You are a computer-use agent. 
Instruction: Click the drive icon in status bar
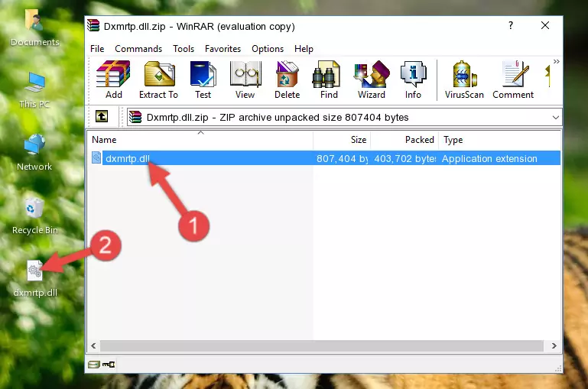point(94,365)
